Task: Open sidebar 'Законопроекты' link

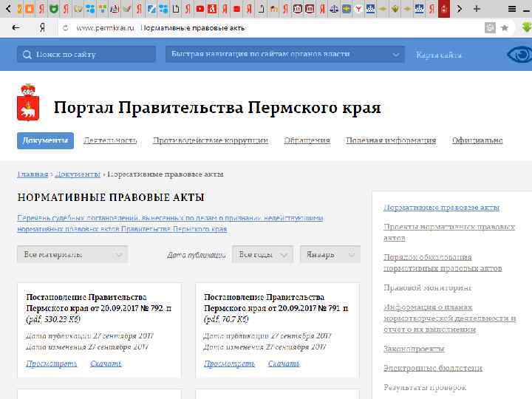Action: [x=414, y=349]
